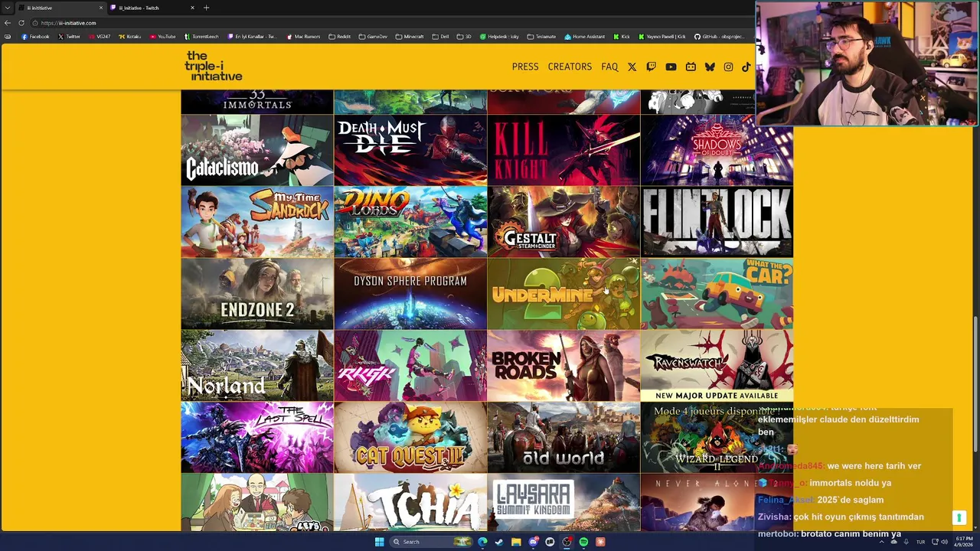Open the Instagram social icon in header
The image size is (980, 551).
728,67
